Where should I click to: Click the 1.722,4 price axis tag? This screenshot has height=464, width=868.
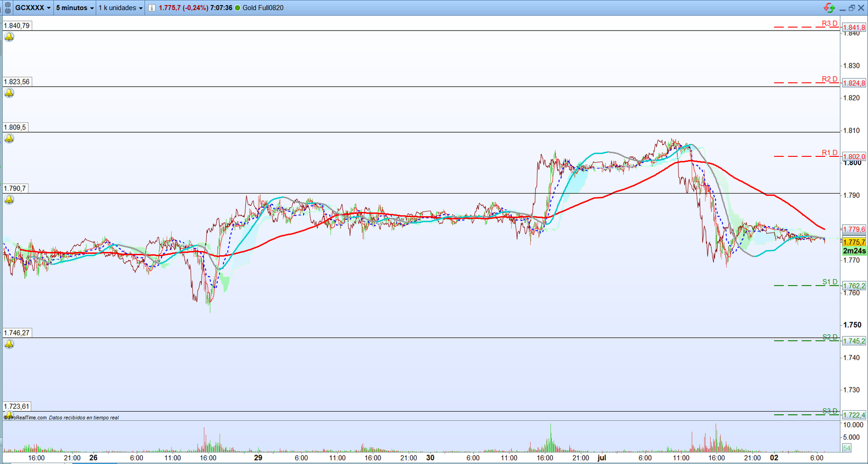[854, 415]
